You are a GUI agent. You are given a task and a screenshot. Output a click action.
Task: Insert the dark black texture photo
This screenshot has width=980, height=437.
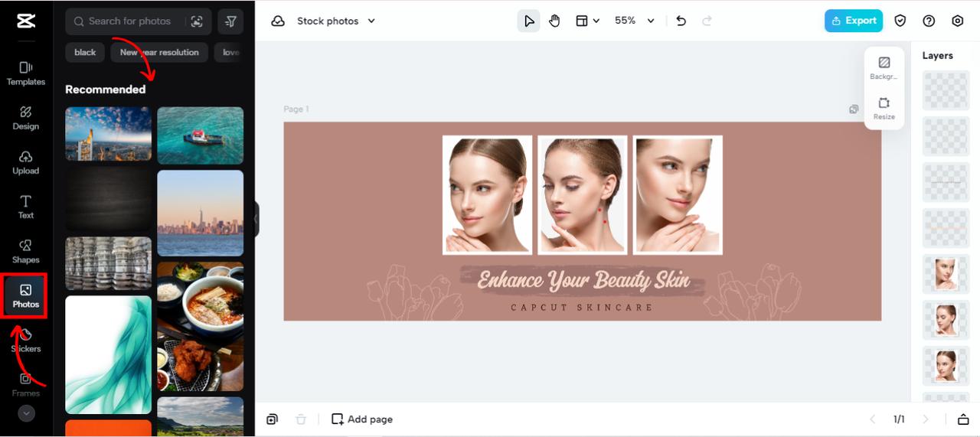point(109,199)
